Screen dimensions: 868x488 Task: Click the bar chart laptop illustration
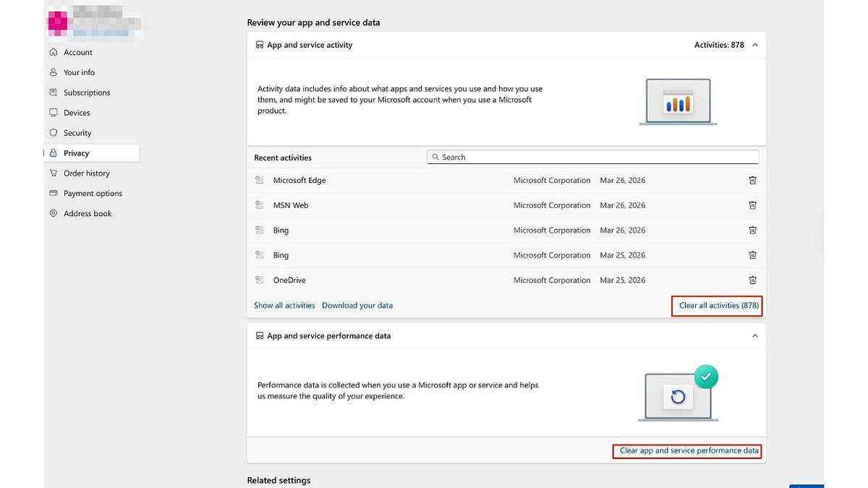(x=678, y=100)
